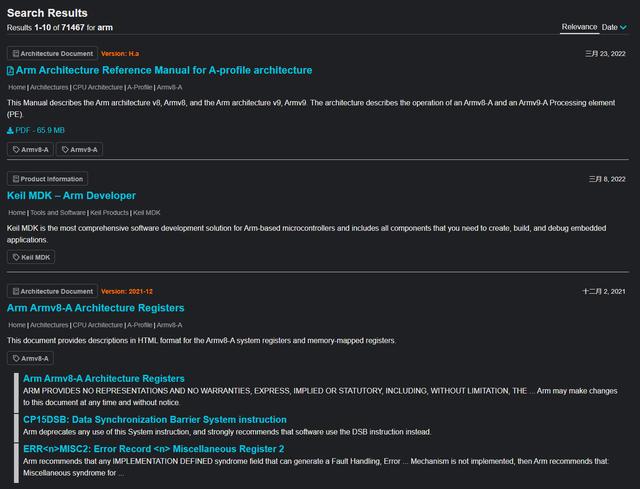Select the Keil MDK tag
640x489 pixels.
[31, 257]
